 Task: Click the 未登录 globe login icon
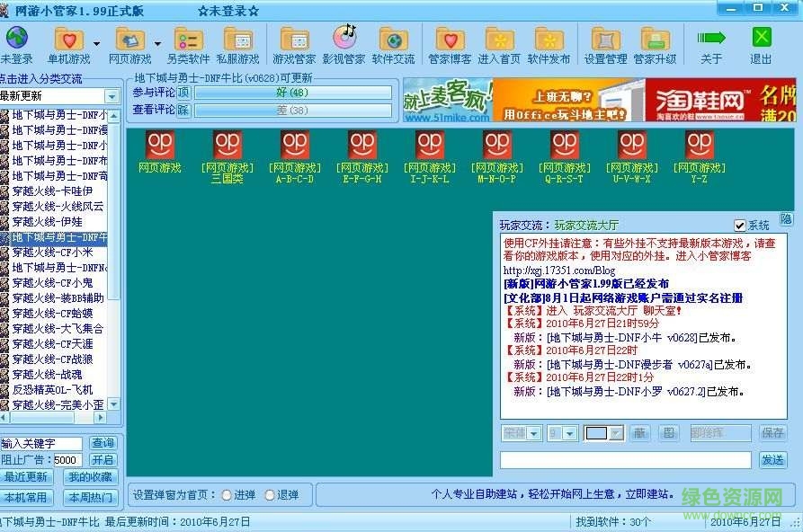[x=16, y=39]
